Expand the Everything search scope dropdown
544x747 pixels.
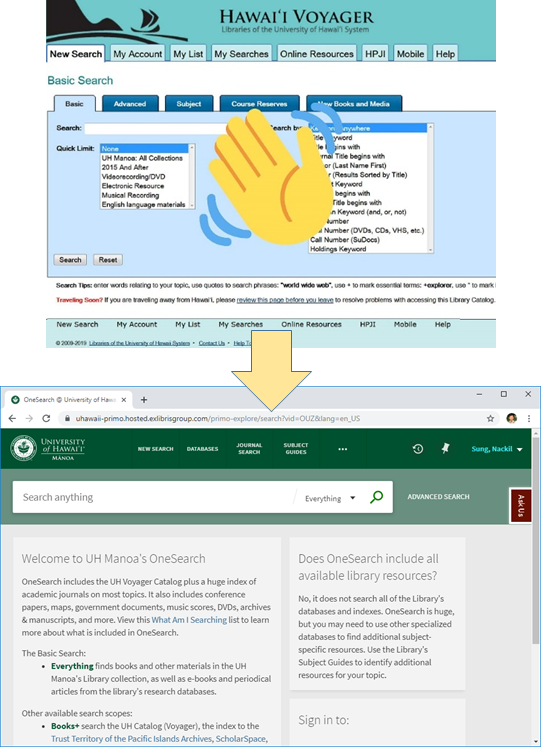[331, 498]
